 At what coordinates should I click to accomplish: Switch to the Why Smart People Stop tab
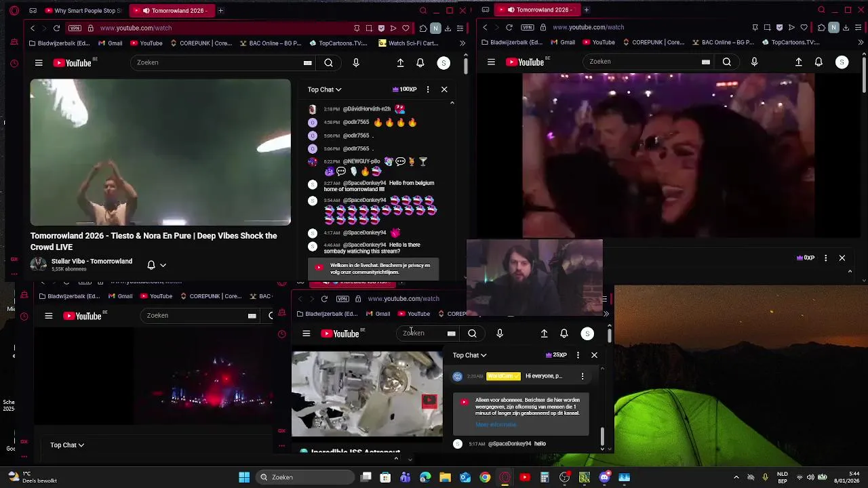point(83,11)
